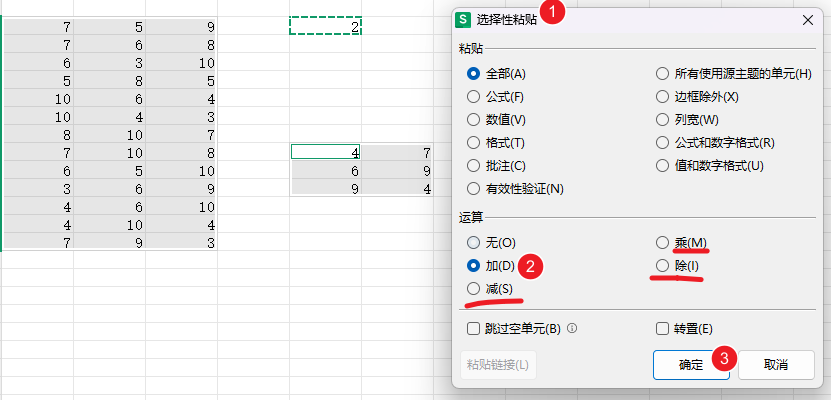Set operation to 减(S) subtract
This screenshot has width=831, height=400.
click(473, 289)
